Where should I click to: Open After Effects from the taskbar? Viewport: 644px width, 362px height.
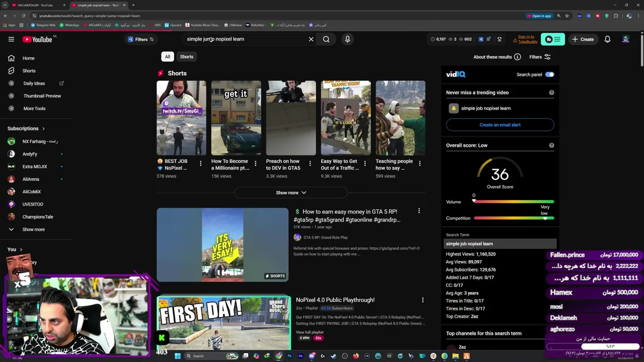pyautogui.click(x=300, y=356)
